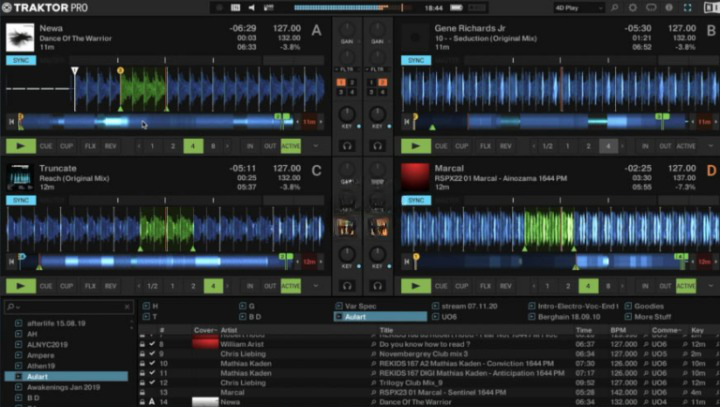This screenshot has width=720, height=407.
Task: Click the headphone cue button for channel A
Action: click(x=347, y=146)
